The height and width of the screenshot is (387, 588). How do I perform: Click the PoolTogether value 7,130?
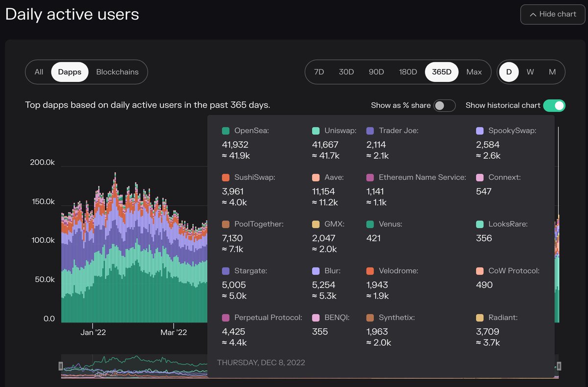(232, 238)
